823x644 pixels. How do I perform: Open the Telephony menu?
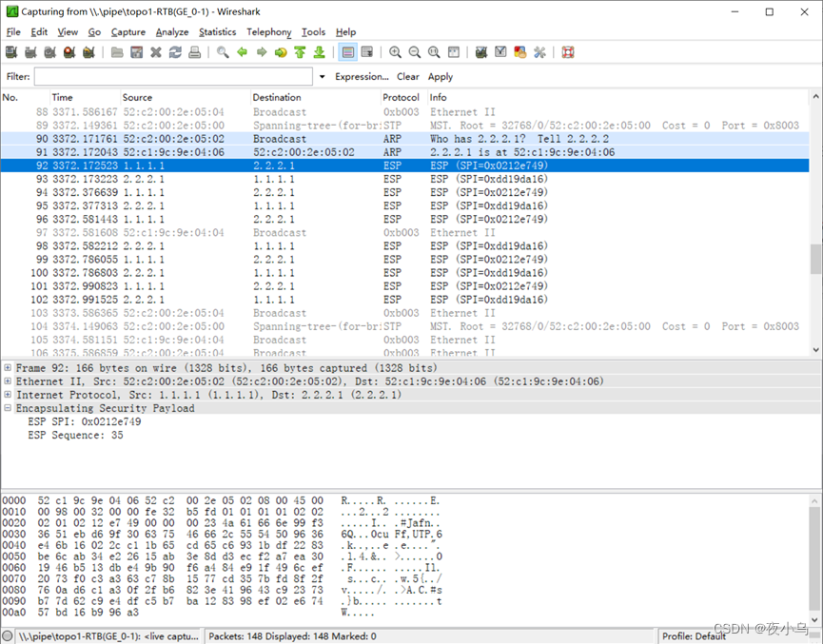coord(268,32)
